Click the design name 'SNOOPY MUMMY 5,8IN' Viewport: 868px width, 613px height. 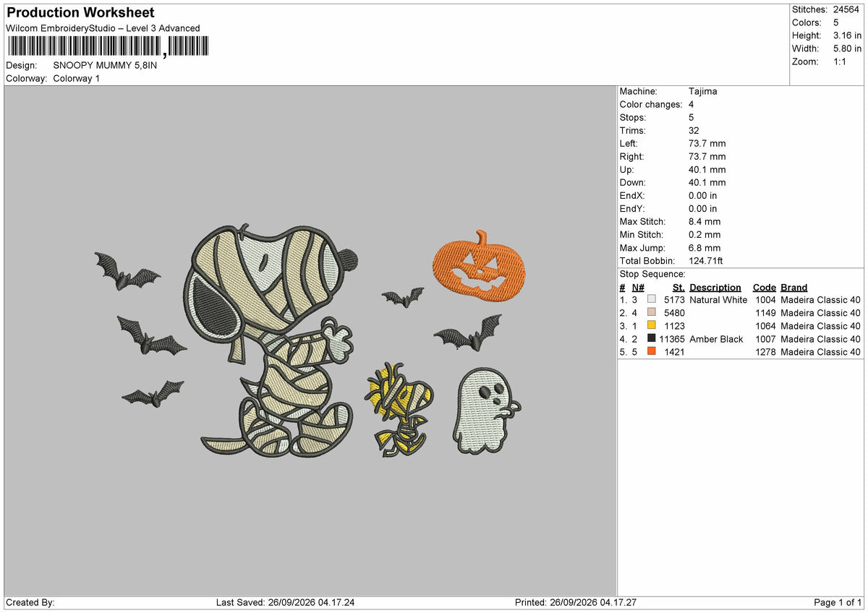point(105,65)
